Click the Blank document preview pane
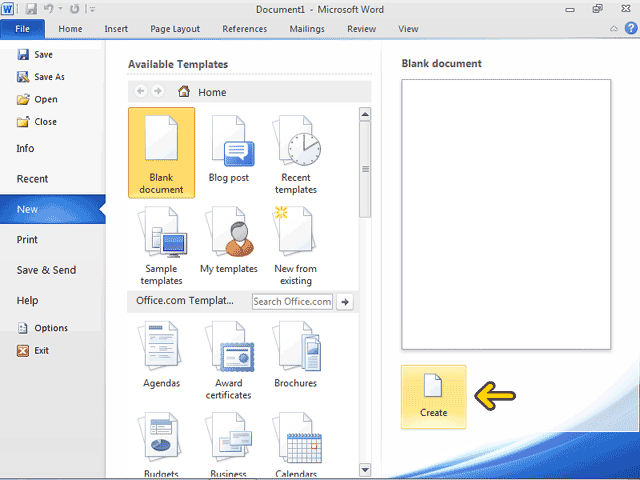The height and width of the screenshot is (480, 640). point(506,214)
